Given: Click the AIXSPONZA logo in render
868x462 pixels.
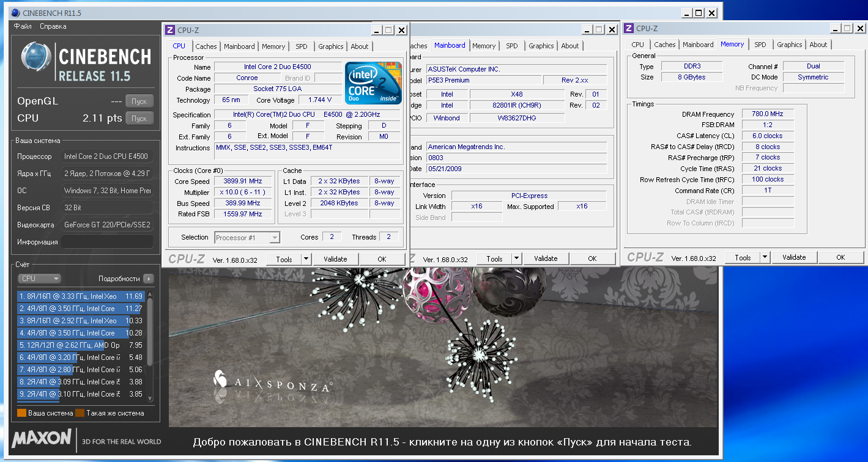Looking at the screenshot, I should [273, 382].
